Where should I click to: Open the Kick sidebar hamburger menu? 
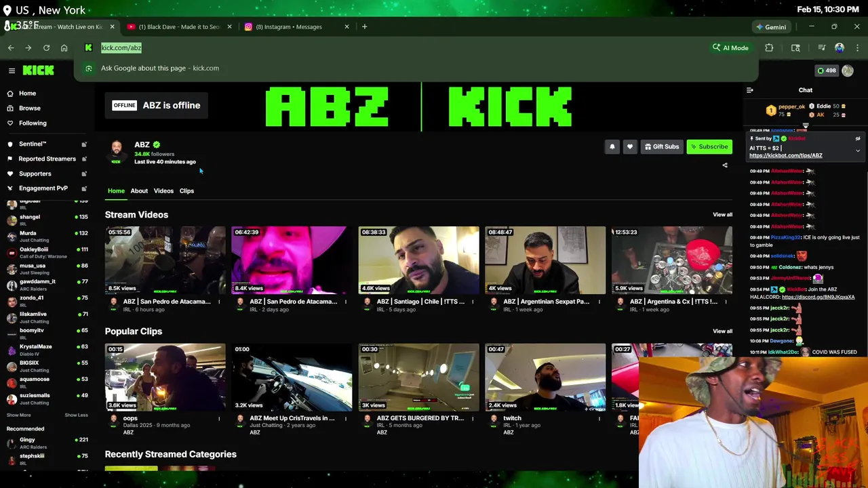tap(12, 70)
